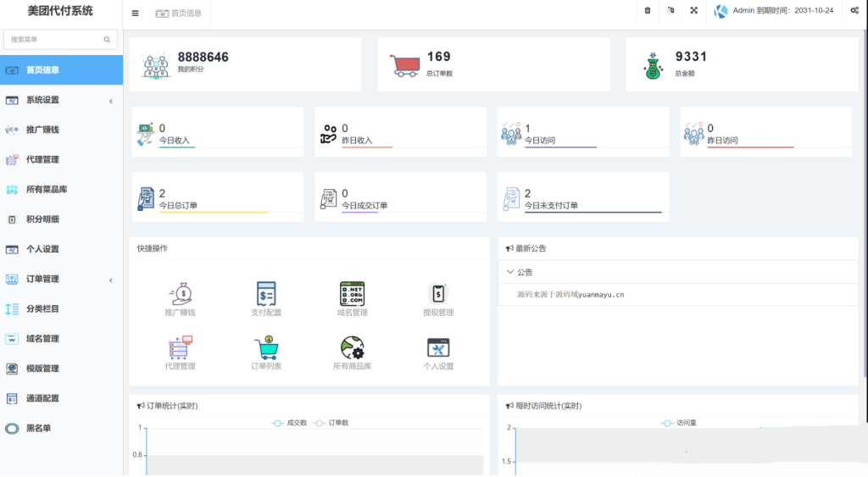Click the 支付配置 quick action icon
Screen dimensions: 868x477
coord(266,295)
